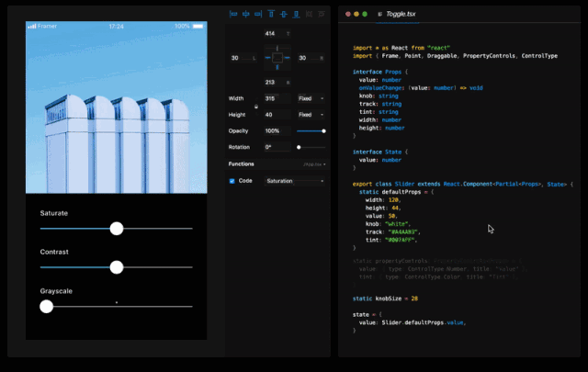The width and height of the screenshot is (588, 372).
Task: Click the align left edges icon
Action: pos(233,15)
